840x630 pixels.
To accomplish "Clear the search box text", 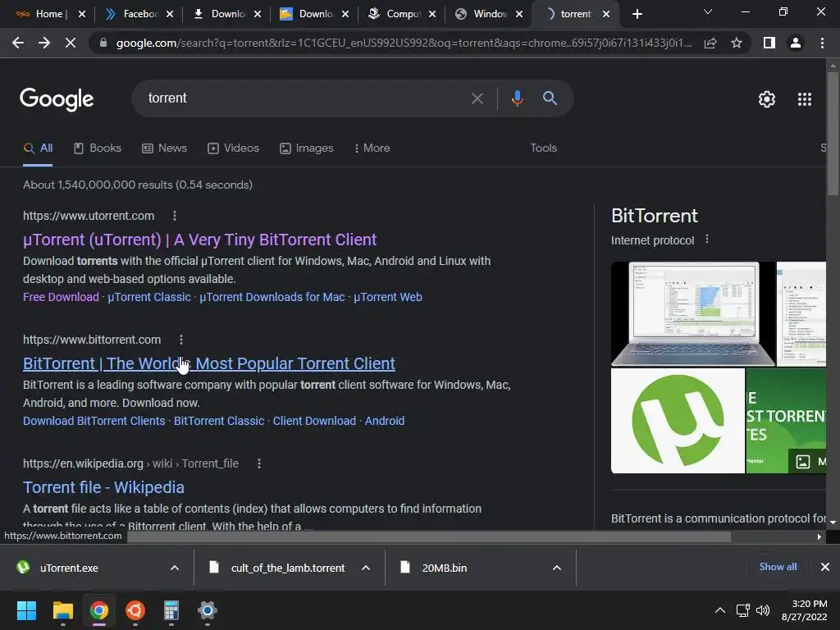I will pyautogui.click(x=477, y=98).
